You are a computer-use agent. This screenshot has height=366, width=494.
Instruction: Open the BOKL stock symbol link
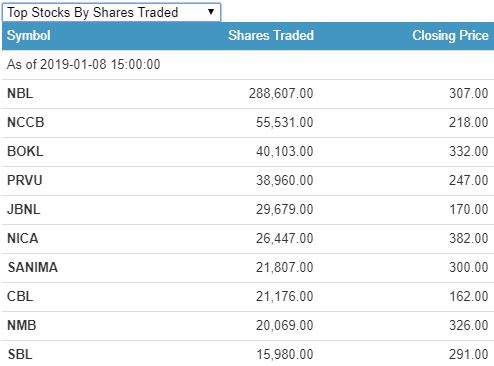click(25, 151)
